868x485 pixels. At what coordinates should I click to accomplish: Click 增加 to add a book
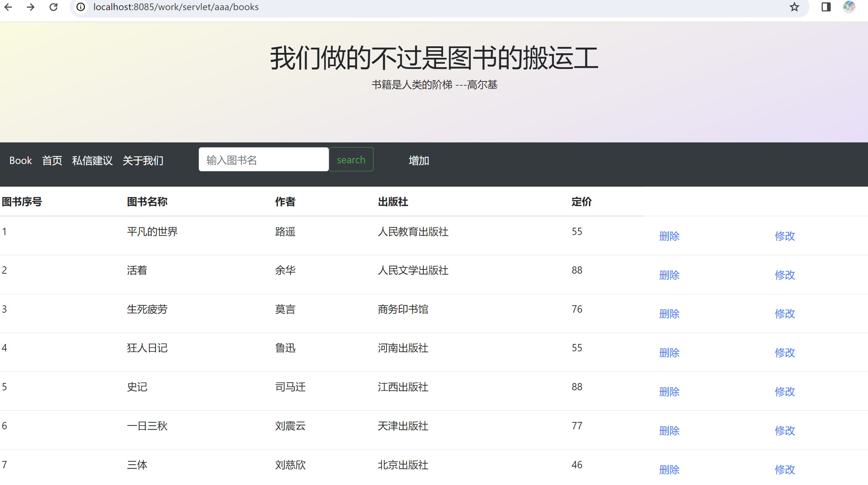[x=419, y=161]
